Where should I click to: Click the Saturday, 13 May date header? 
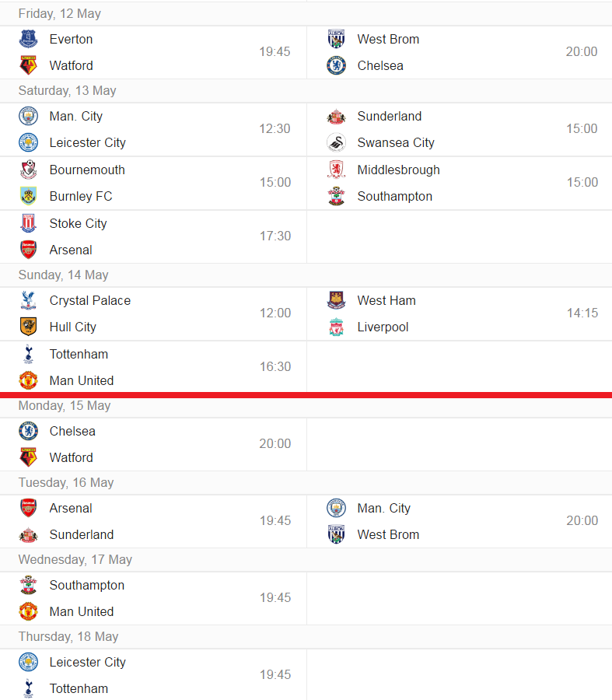(x=67, y=91)
